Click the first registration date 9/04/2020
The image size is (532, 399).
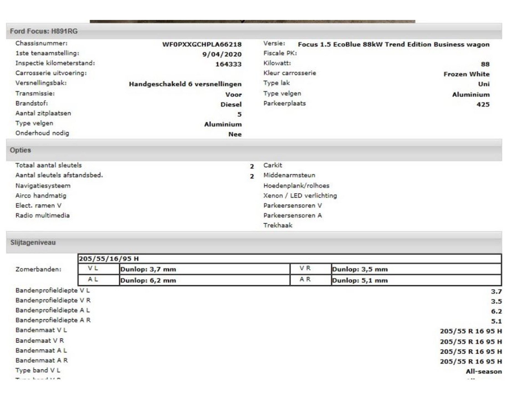coord(222,54)
